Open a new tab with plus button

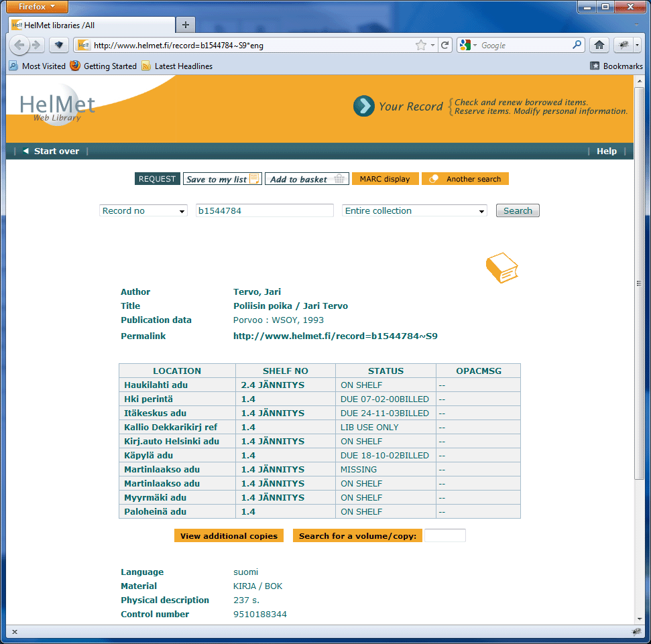(186, 25)
